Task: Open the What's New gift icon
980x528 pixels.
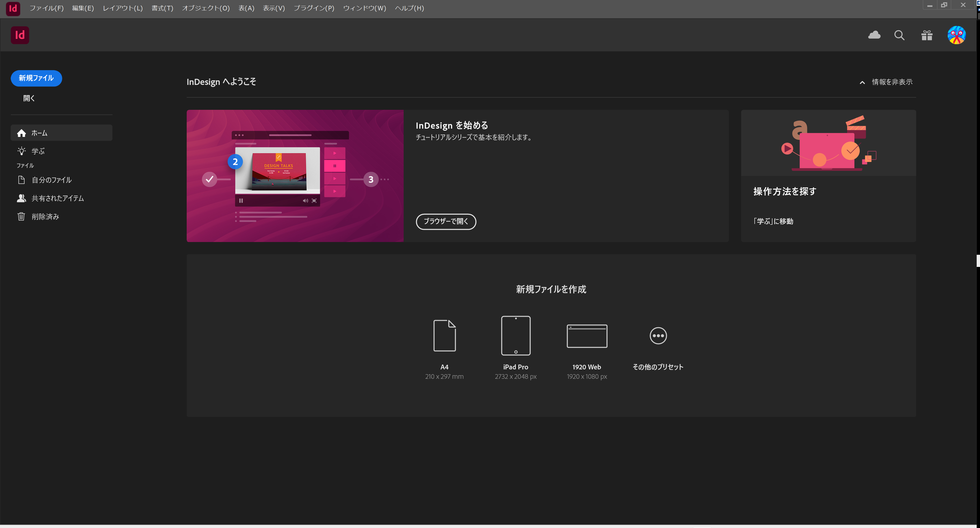Action: 927,35
